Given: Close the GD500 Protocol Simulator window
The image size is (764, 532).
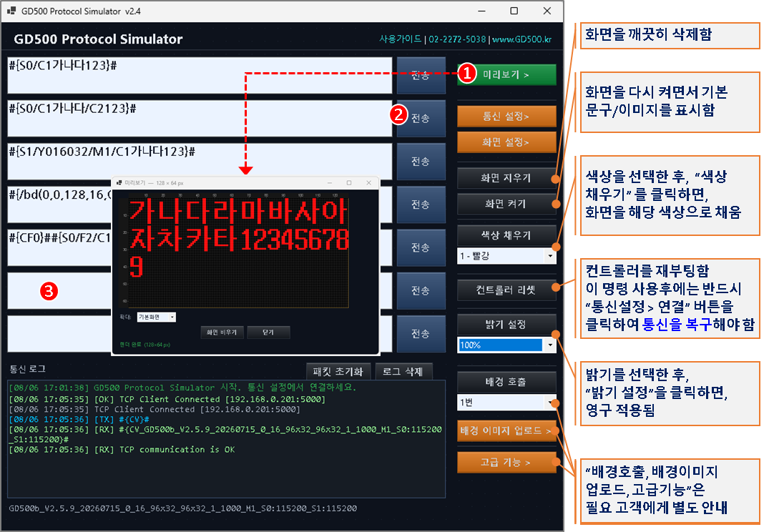Looking at the screenshot, I should (547, 11).
